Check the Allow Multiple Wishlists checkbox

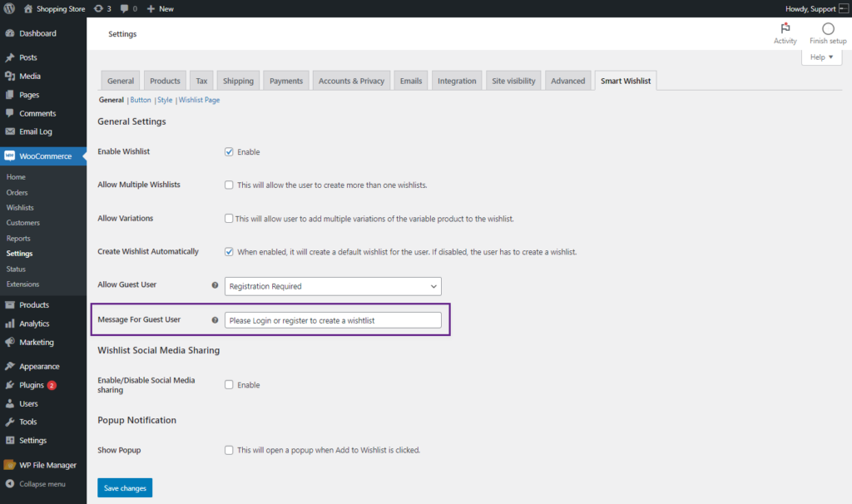tap(229, 185)
